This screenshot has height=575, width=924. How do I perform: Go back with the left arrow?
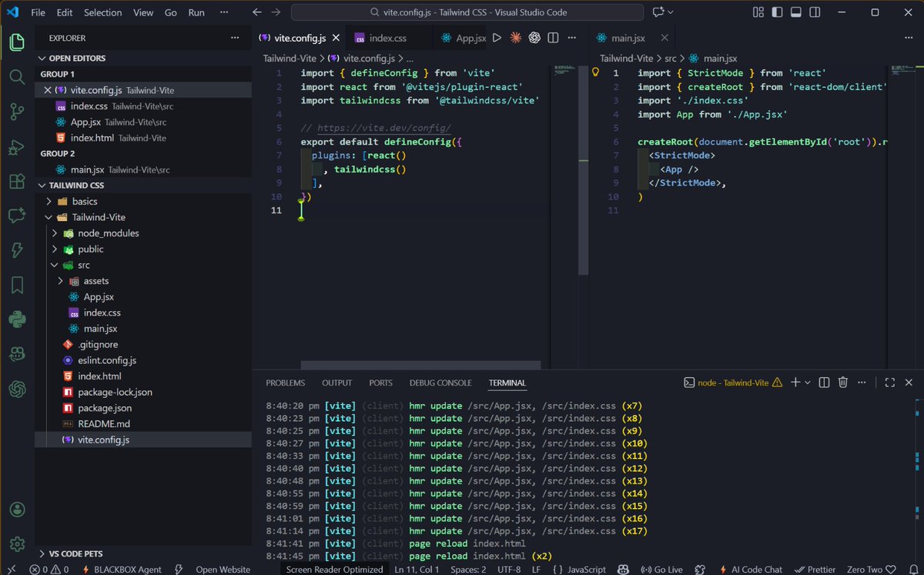[x=257, y=12]
